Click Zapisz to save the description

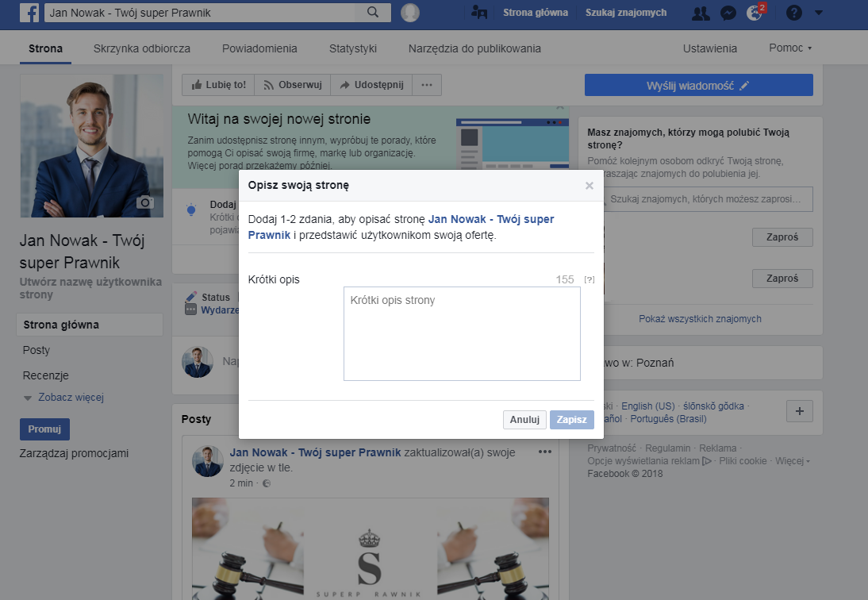point(572,420)
